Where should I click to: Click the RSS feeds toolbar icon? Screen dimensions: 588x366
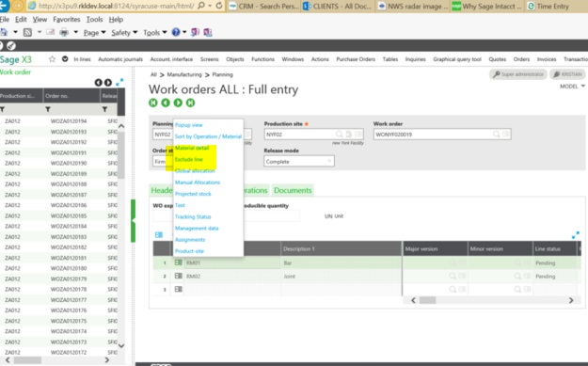27,32
